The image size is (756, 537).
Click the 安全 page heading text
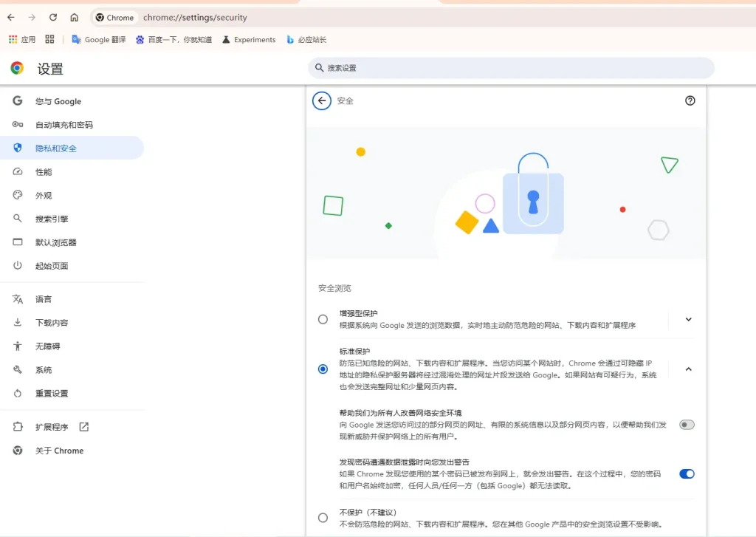(x=346, y=101)
